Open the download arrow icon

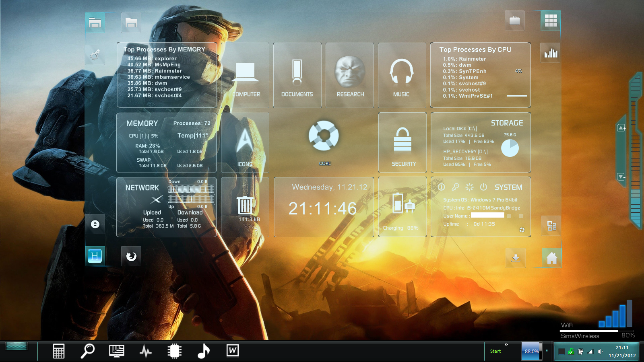coord(516,258)
